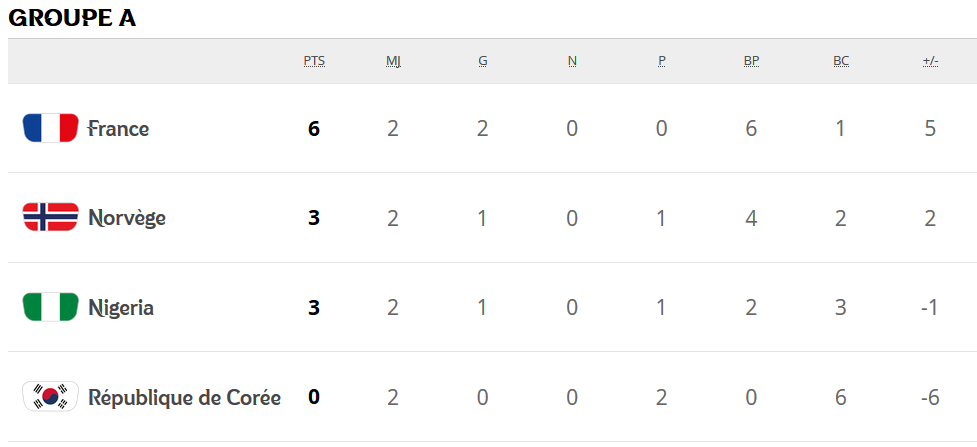Select France's points value 6

coord(314,129)
